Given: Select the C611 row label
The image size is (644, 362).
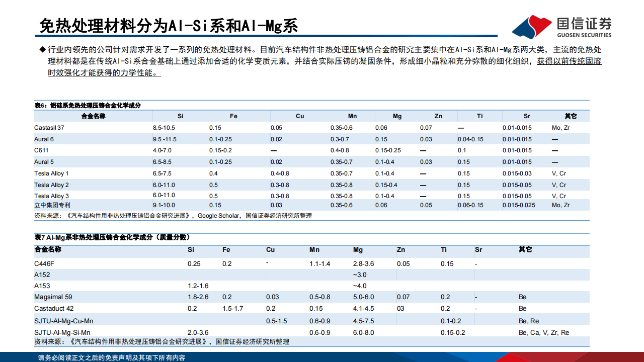Looking at the screenshot, I should [x=41, y=151].
